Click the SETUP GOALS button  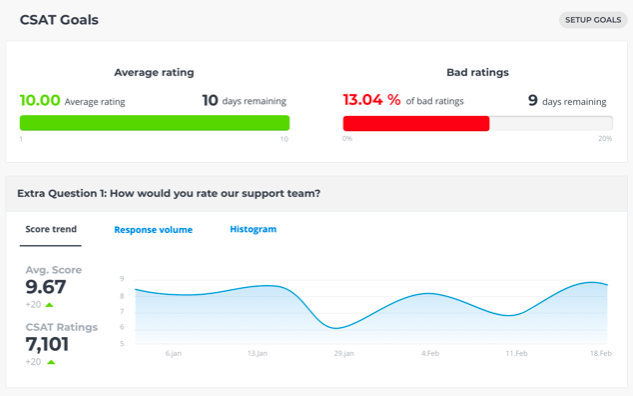click(x=593, y=20)
